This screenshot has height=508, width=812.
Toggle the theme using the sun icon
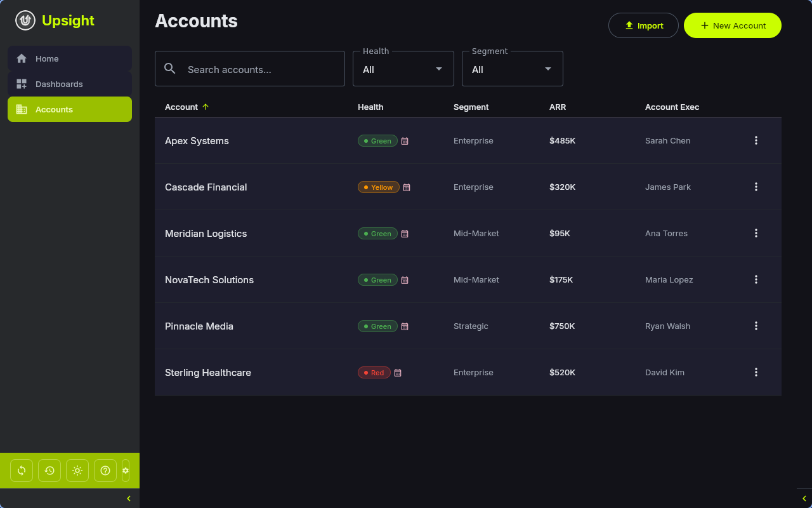point(77,470)
